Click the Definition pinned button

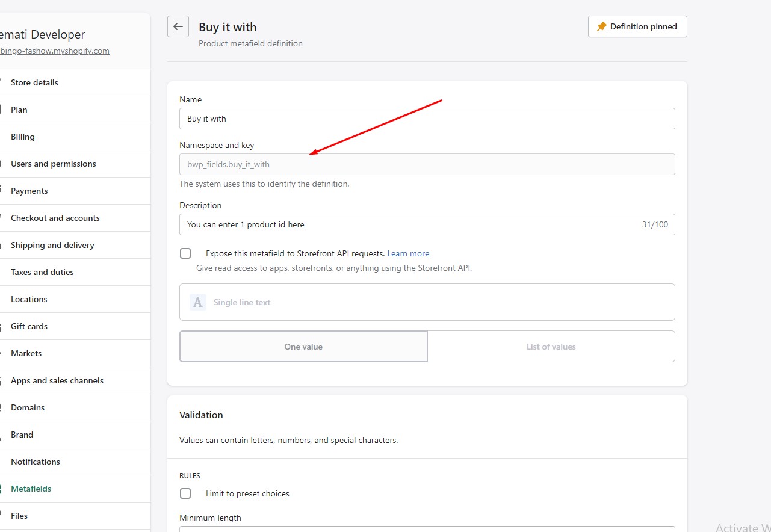(x=637, y=26)
